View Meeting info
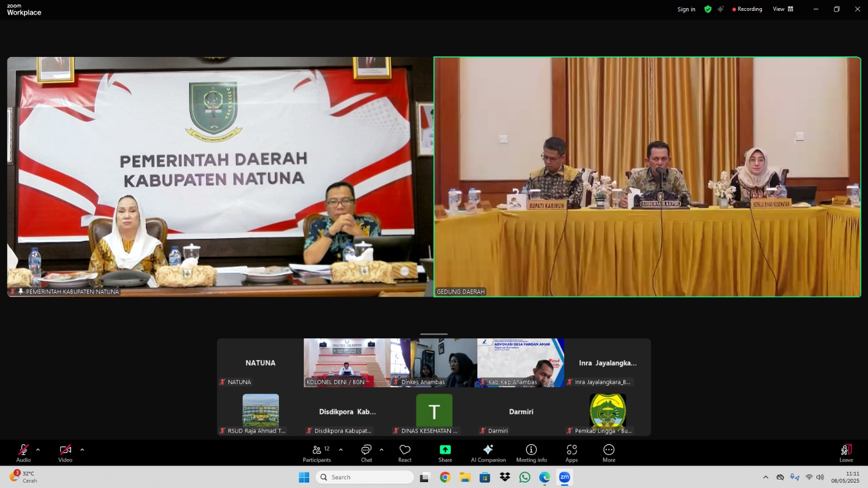The width and height of the screenshot is (868, 488). (530, 452)
